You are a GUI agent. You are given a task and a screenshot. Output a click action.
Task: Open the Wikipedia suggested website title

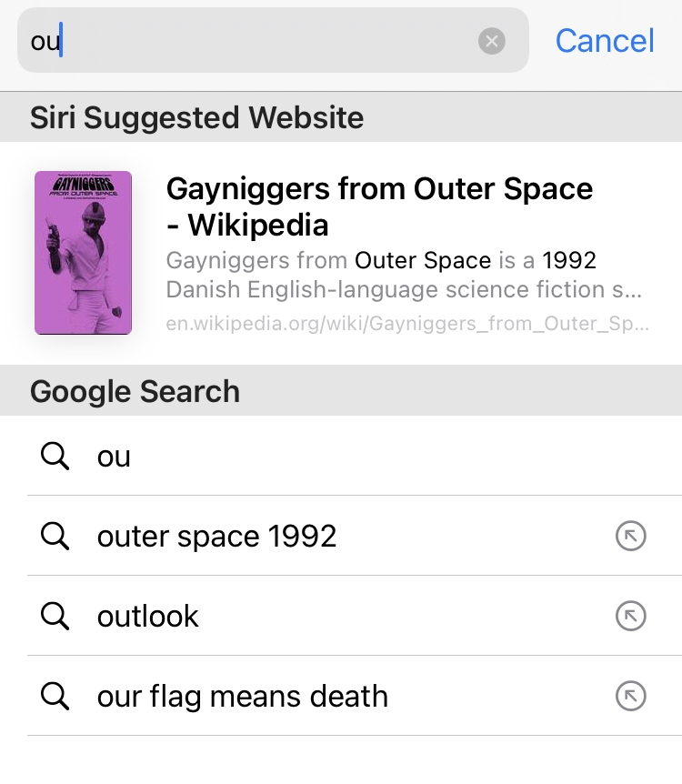click(379, 206)
